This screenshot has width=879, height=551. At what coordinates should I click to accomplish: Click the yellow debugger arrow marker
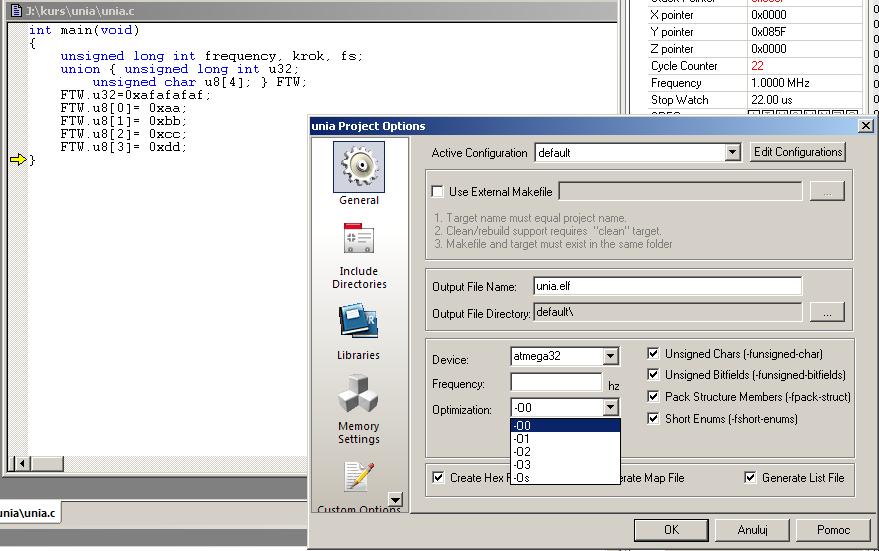[18, 160]
